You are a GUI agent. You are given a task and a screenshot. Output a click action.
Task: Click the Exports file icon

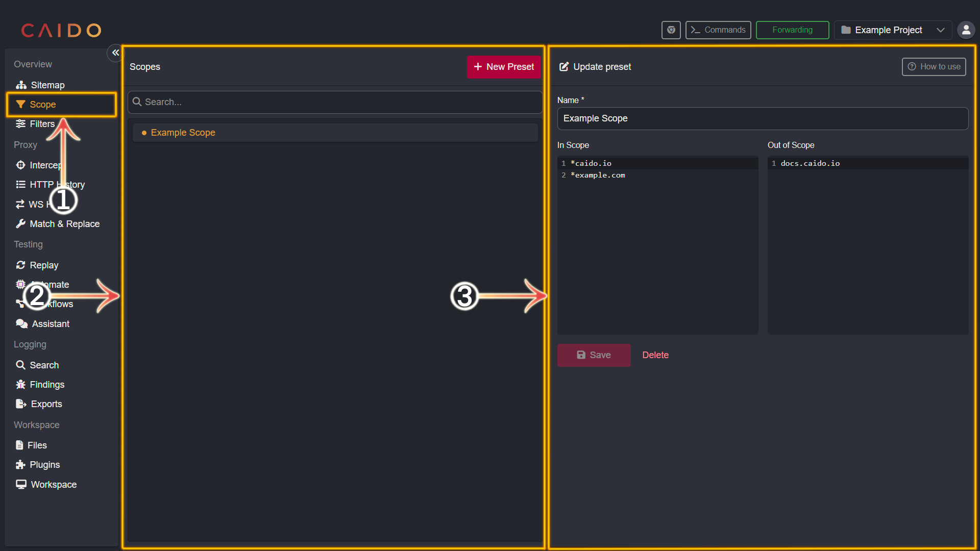pyautogui.click(x=21, y=404)
